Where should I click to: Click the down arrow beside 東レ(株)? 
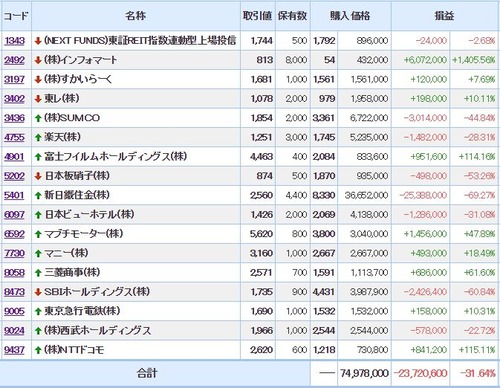pyautogui.click(x=38, y=99)
